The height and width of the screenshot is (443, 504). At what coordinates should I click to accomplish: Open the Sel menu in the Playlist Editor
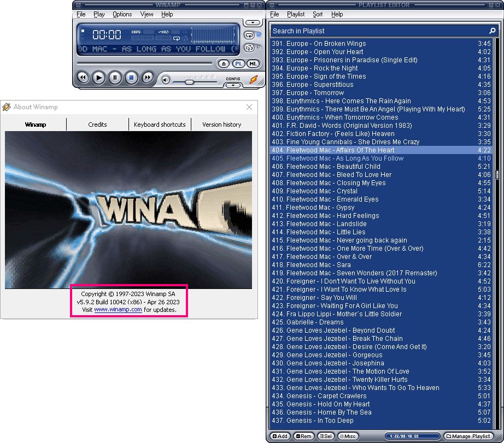pos(326,436)
